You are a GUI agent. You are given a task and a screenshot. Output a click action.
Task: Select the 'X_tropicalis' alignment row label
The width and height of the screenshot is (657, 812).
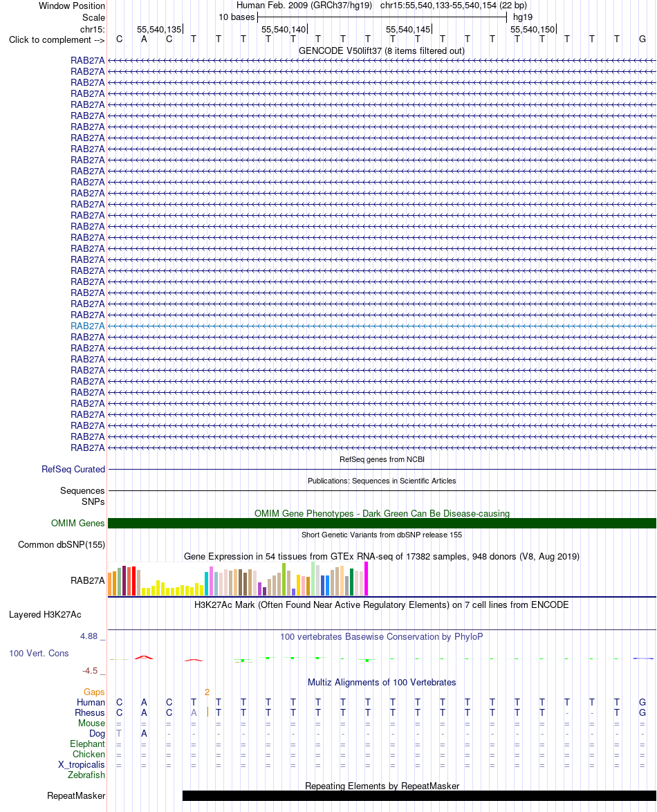pyautogui.click(x=82, y=764)
